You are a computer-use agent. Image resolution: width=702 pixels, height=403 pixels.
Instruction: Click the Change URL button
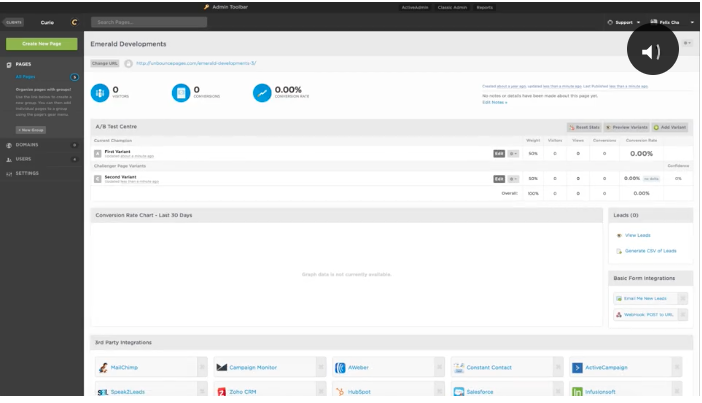(105, 64)
